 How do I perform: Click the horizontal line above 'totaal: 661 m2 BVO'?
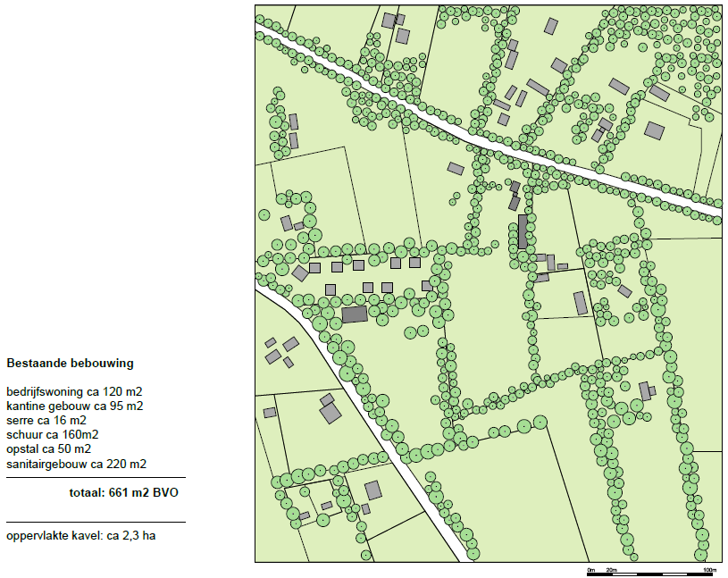(x=96, y=478)
